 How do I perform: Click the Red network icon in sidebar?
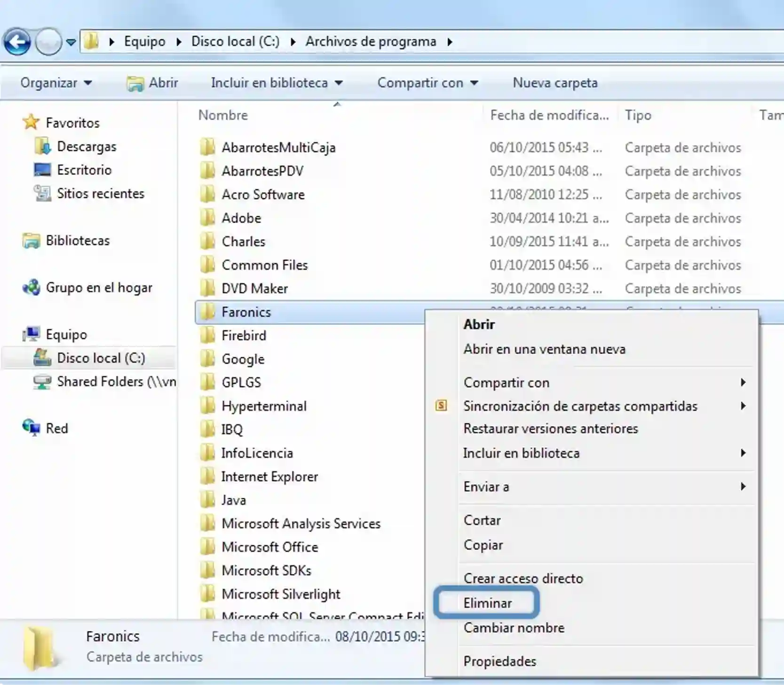pos(32,428)
